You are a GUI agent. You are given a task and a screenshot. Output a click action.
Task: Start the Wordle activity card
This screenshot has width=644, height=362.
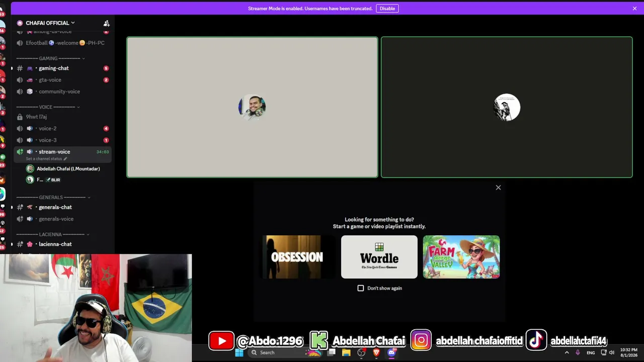(x=379, y=257)
